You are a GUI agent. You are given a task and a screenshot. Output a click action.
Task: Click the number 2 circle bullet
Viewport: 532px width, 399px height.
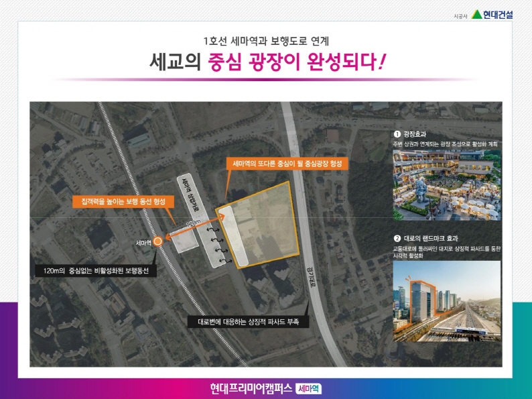[x=397, y=239]
